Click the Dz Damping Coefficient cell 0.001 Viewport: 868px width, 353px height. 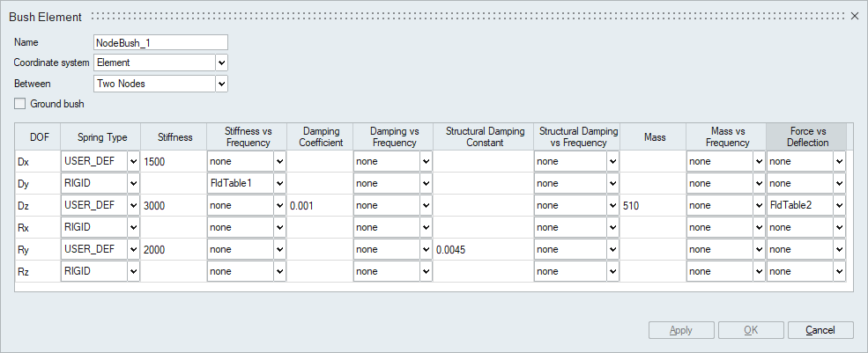click(318, 206)
